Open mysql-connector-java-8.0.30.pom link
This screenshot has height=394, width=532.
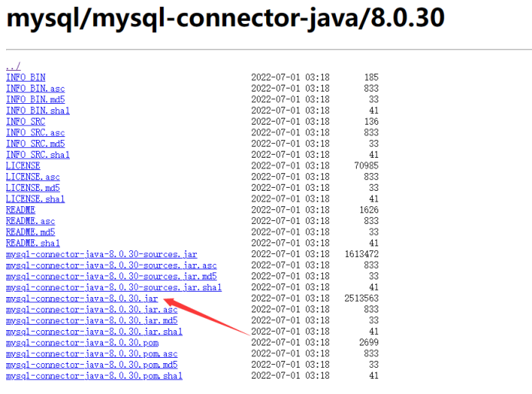(x=82, y=342)
